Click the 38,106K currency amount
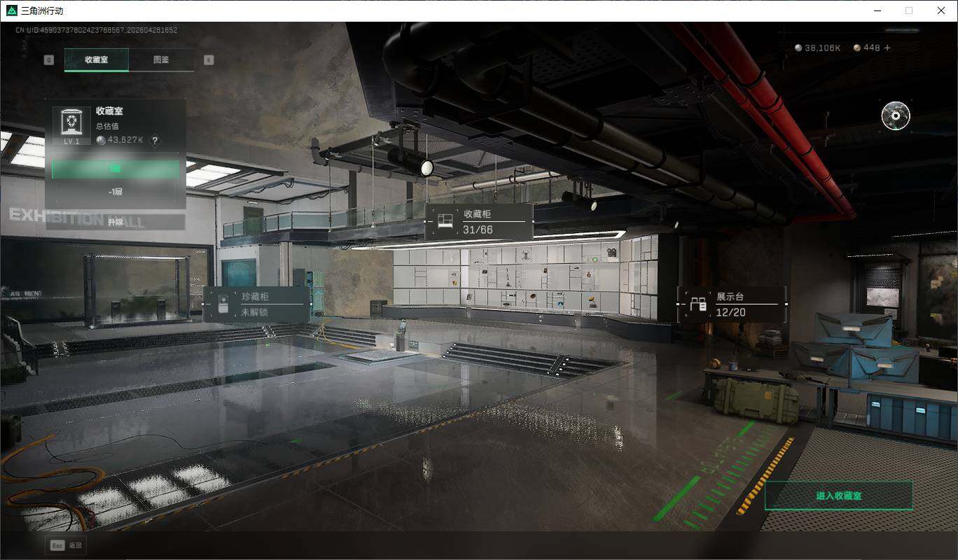The width and height of the screenshot is (958, 560). pos(823,48)
